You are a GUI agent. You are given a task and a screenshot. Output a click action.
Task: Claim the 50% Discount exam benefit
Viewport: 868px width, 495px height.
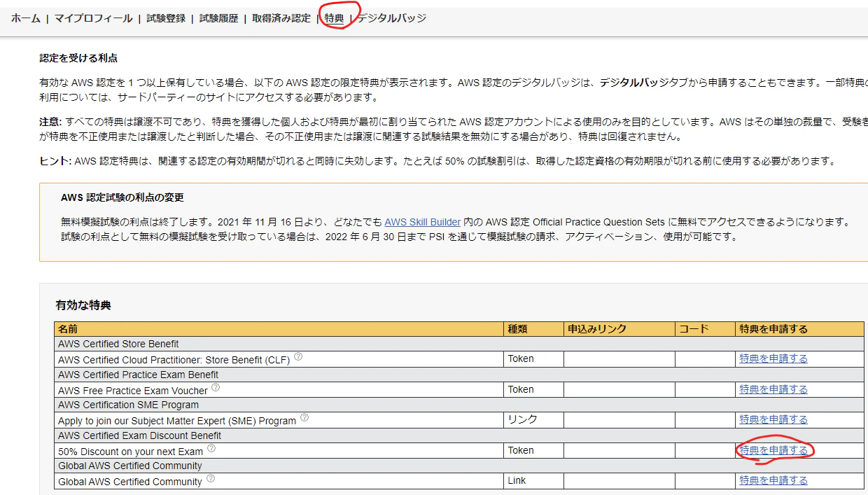click(x=773, y=450)
